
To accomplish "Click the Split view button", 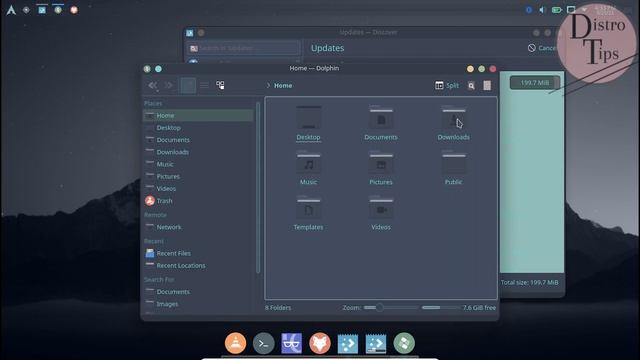I will tap(447, 85).
